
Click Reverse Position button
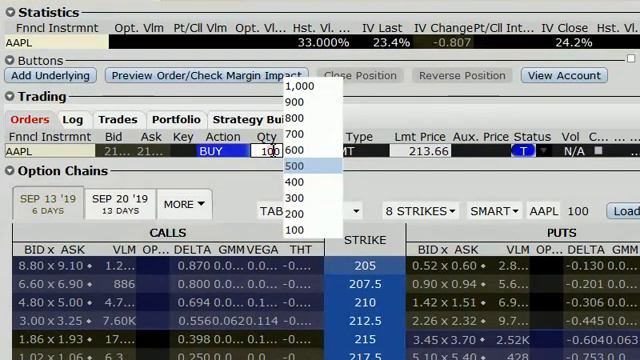click(462, 76)
